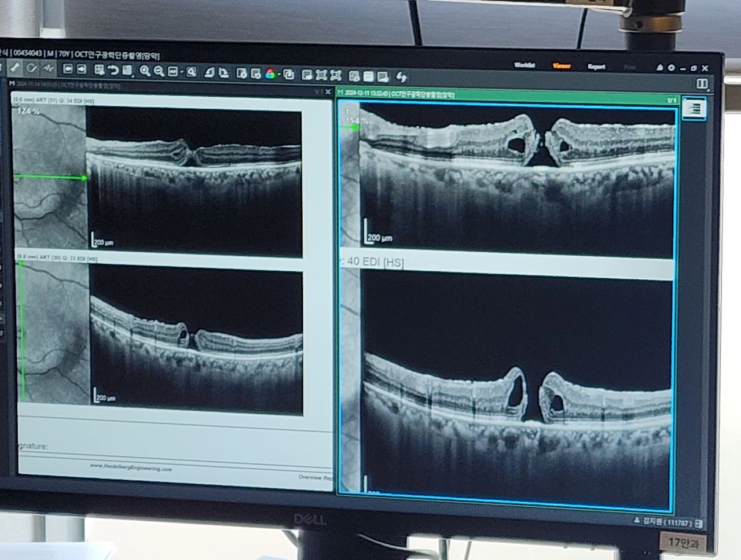This screenshot has height=560, width=741.
Task: Click the sync arrows icon in toolbar
Action: [x=401, y=76]
